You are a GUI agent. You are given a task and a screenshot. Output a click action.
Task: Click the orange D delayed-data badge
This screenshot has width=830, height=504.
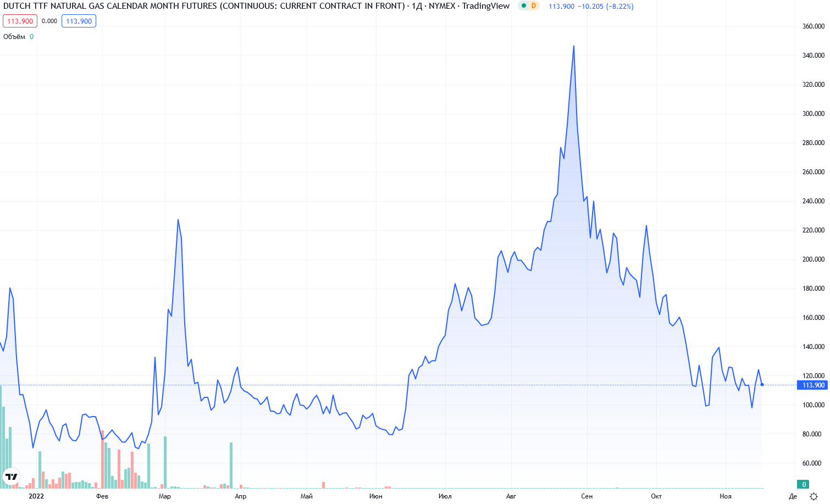pos(533,6)
